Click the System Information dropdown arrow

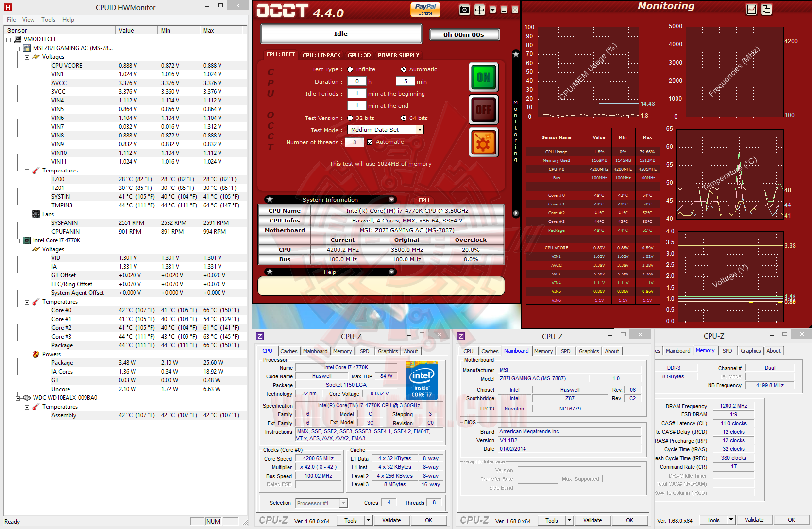(x=391, y=200)
